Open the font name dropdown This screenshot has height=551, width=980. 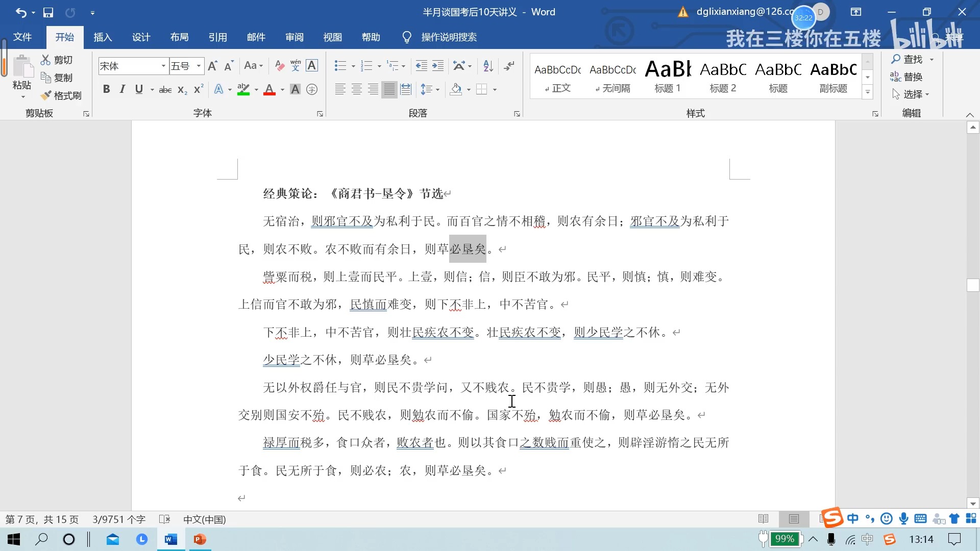163,66
